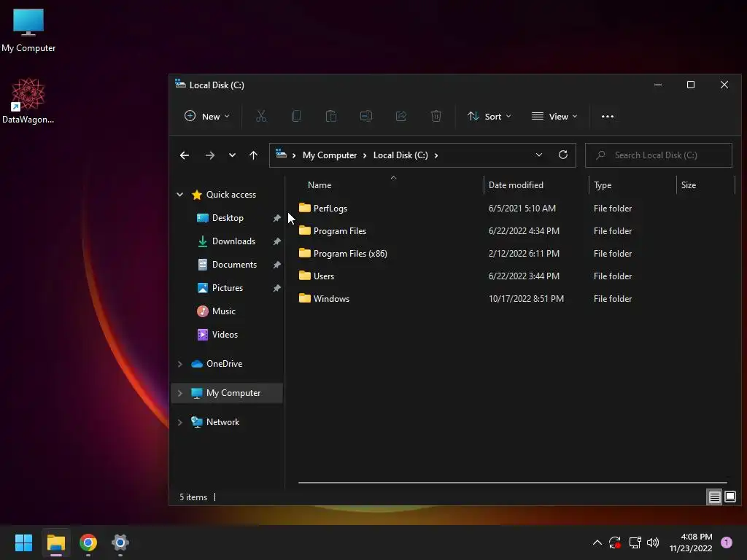Image resolution: width=747 pixels, height=560 pixels.
Task: Click the 5 items status text
Action: coord(193,497)
